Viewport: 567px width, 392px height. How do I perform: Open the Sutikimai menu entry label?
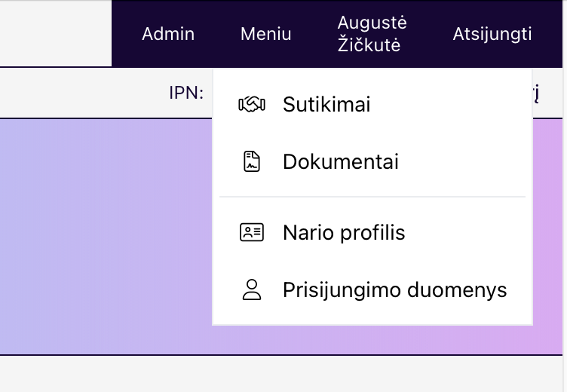(326, 104)
